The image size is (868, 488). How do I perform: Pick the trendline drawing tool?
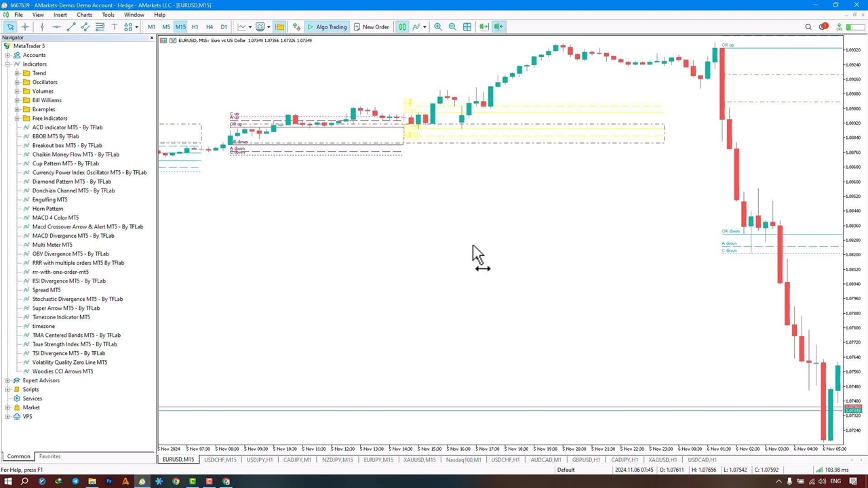(x=71, y=27)
